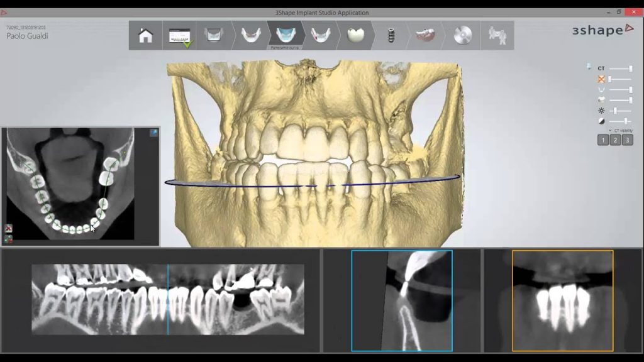The height and width of the screenshot is (362, 644).
Task: Toggle the tooth model visibility icon
Action: coord(601,100)
